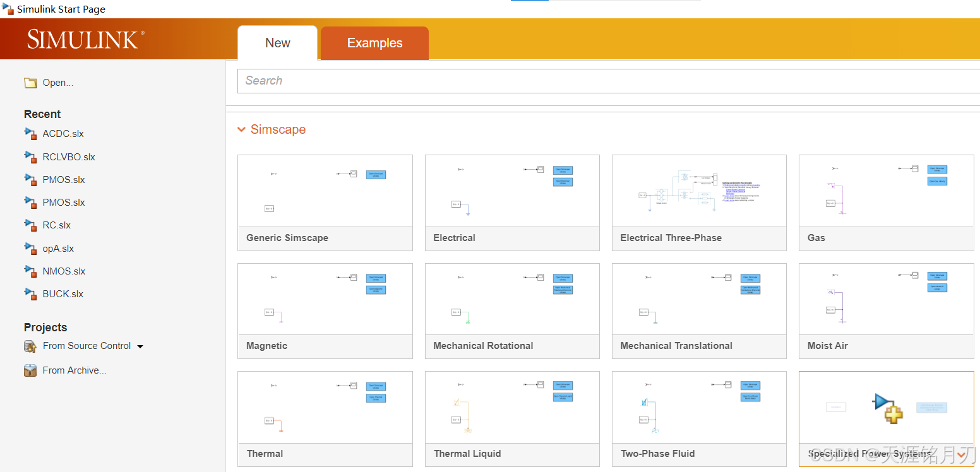
Task: Click the Generic Simscape caption label
Action: pos(287,238)
